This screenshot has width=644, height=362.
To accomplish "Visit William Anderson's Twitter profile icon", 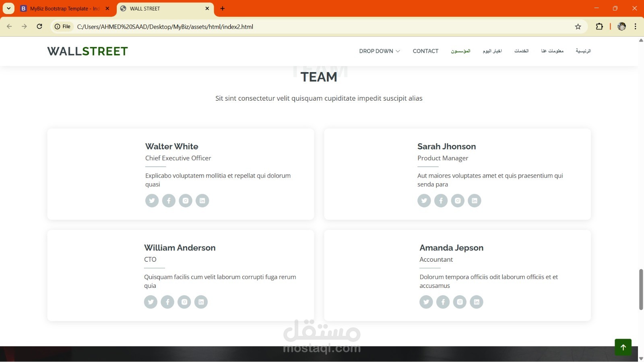I will pyautogui.click(x=151, y=302).
